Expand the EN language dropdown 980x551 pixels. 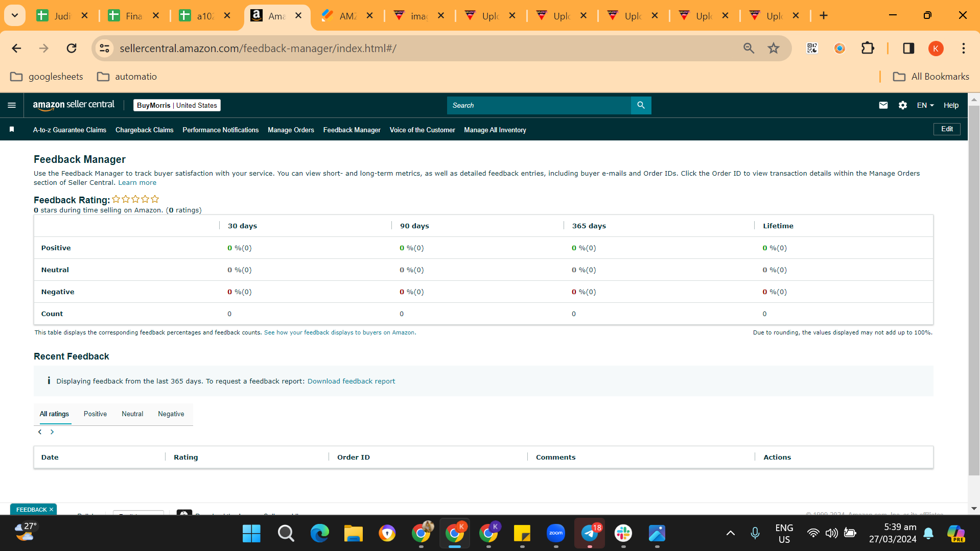point(925,105)
